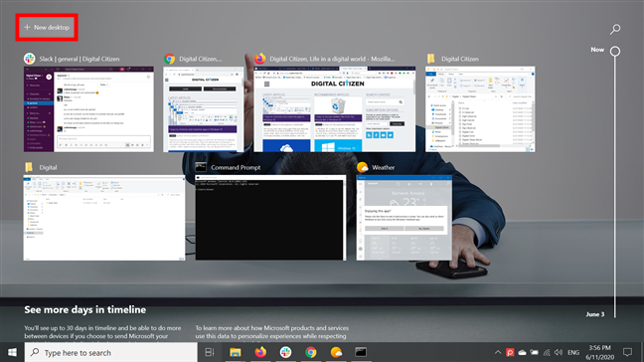Image resolution: width=644 pixels, height=362 pixels.
Task: Switch to the Chrome Digital Citizen thumbnail
Action: [x=204, y=109]
